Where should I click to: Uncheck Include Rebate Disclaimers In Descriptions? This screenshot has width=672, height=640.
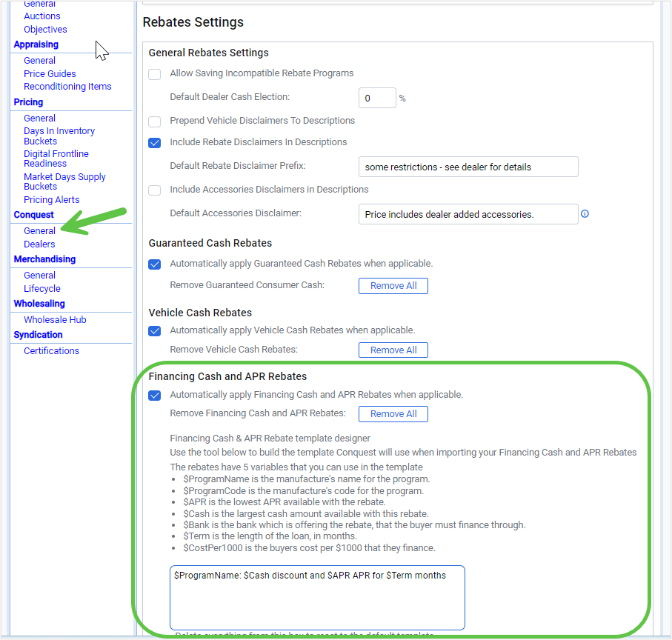(155, 143)
